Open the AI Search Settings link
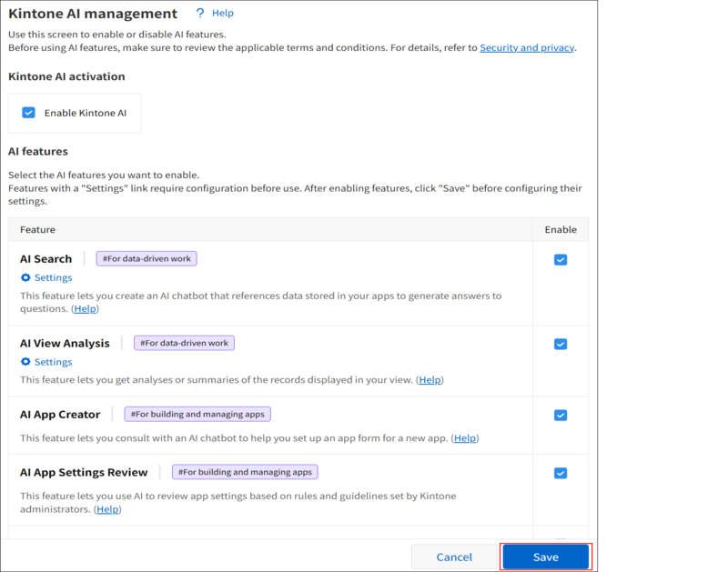This screenshot has width=728, height=572. [53, 277]
